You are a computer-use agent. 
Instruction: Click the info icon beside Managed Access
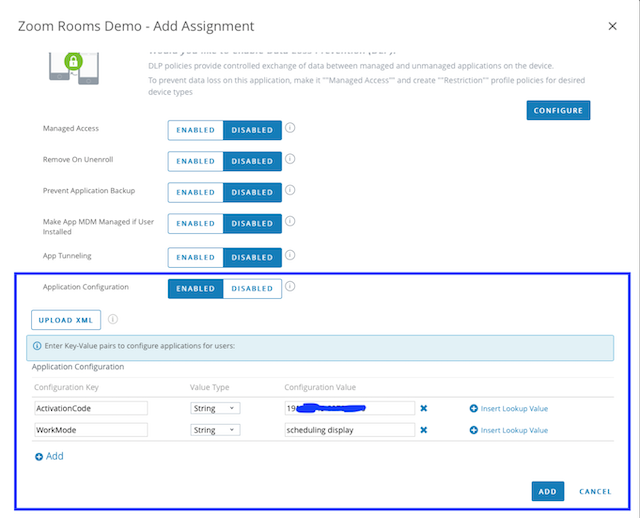click(x=290, y=128)
